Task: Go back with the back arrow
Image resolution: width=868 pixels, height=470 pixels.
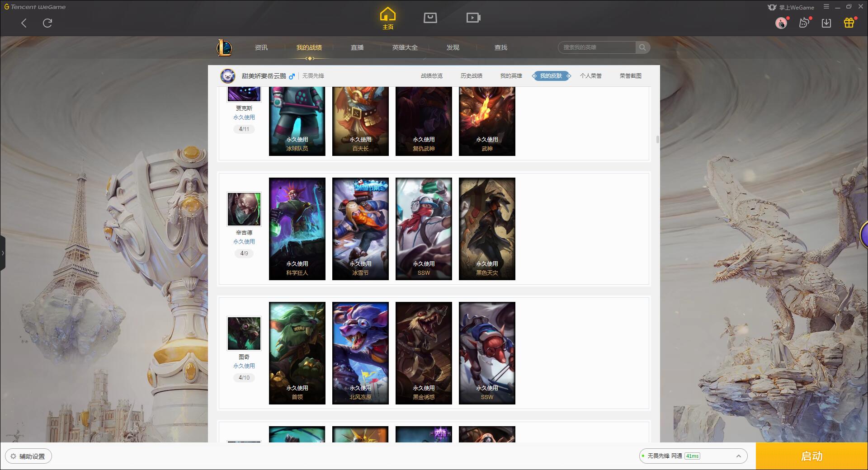Action: (24, 23)
